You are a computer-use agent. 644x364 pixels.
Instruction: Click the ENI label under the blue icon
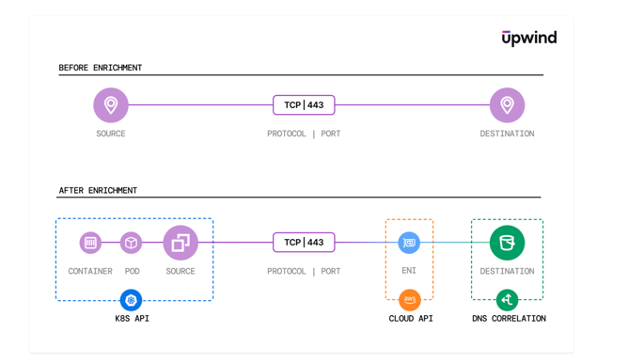(409, 270)
